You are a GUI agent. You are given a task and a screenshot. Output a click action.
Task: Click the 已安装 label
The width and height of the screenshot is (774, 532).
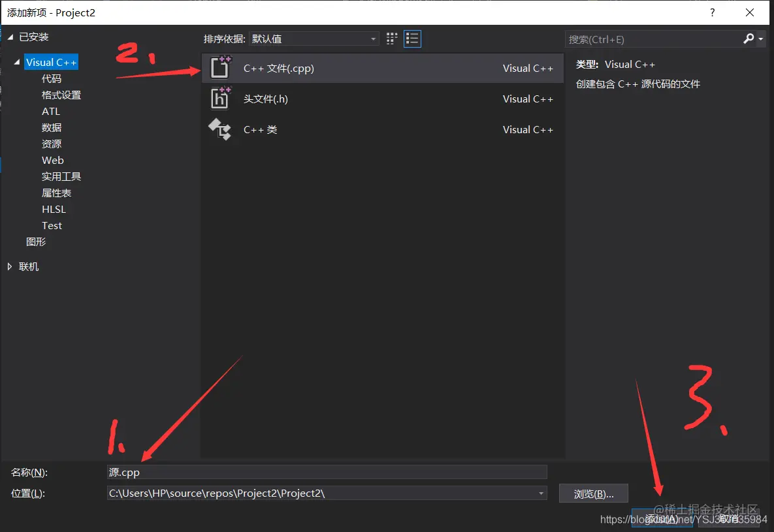point(33,37)
